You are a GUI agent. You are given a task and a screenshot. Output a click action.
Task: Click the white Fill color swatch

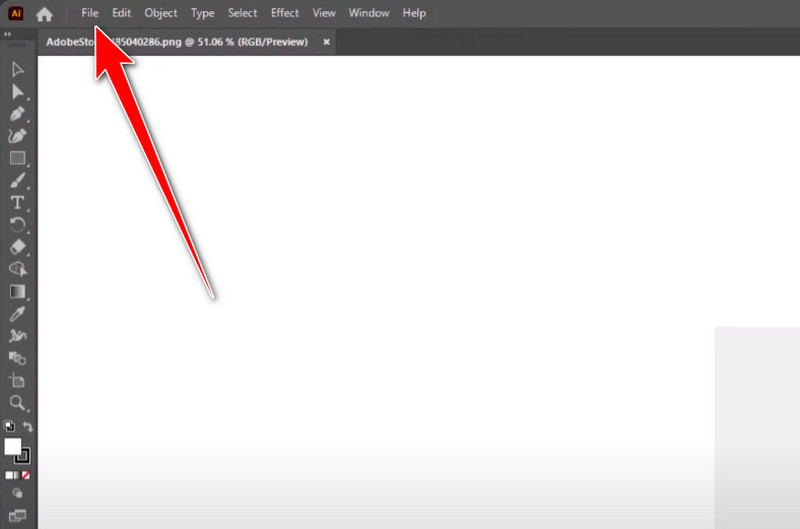[13, 447]
